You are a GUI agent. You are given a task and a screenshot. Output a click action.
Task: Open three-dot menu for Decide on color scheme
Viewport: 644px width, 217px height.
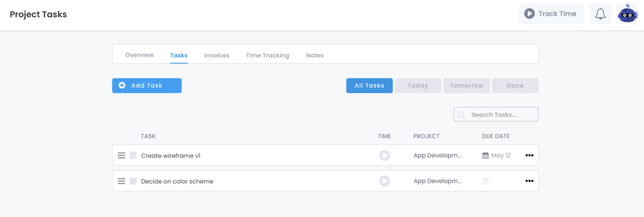tap(529, 181)
